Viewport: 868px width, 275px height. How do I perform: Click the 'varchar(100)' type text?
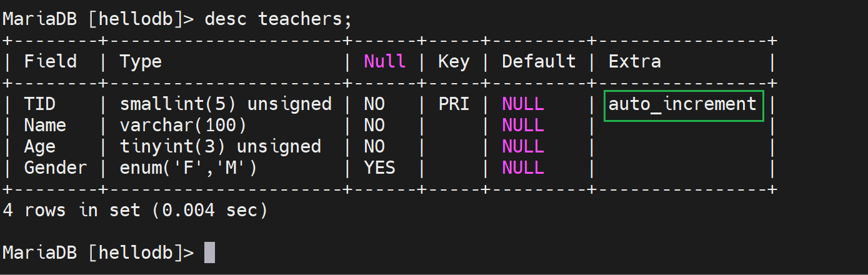coord(183,125)
